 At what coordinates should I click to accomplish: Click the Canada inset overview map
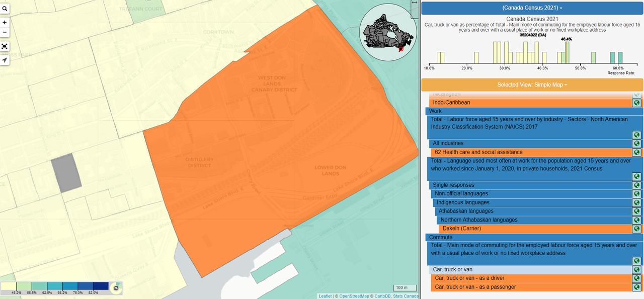[388, 32]
